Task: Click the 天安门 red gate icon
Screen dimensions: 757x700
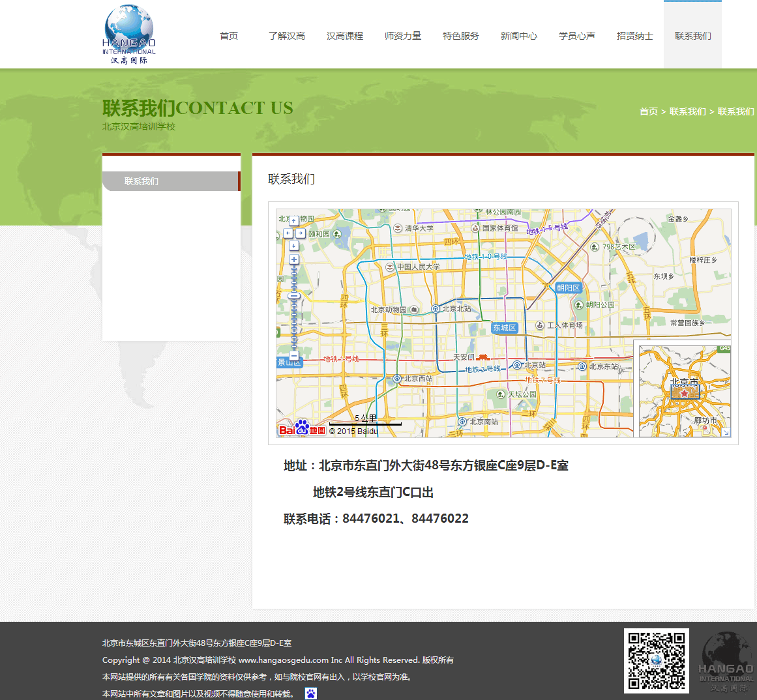Action: 482,357
